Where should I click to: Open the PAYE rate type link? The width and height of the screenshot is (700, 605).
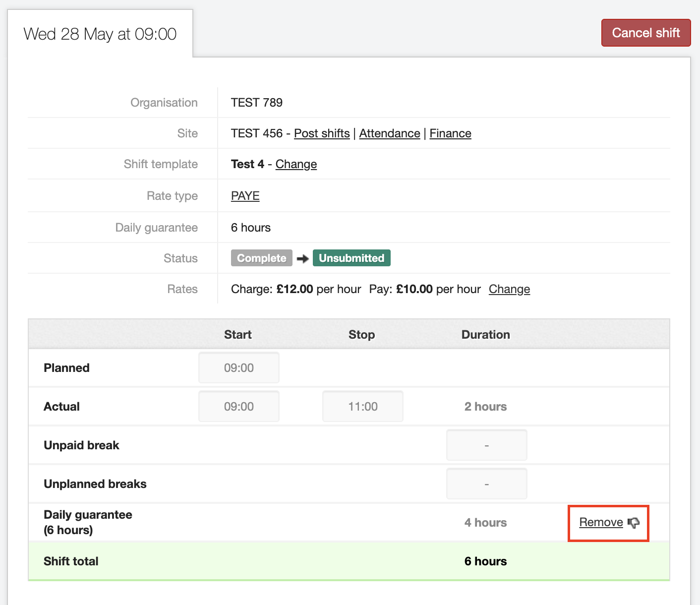coord(245,196)
